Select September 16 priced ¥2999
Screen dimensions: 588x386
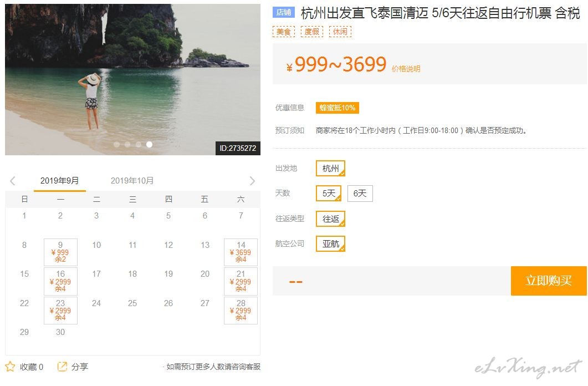click(x=60, y=281)
